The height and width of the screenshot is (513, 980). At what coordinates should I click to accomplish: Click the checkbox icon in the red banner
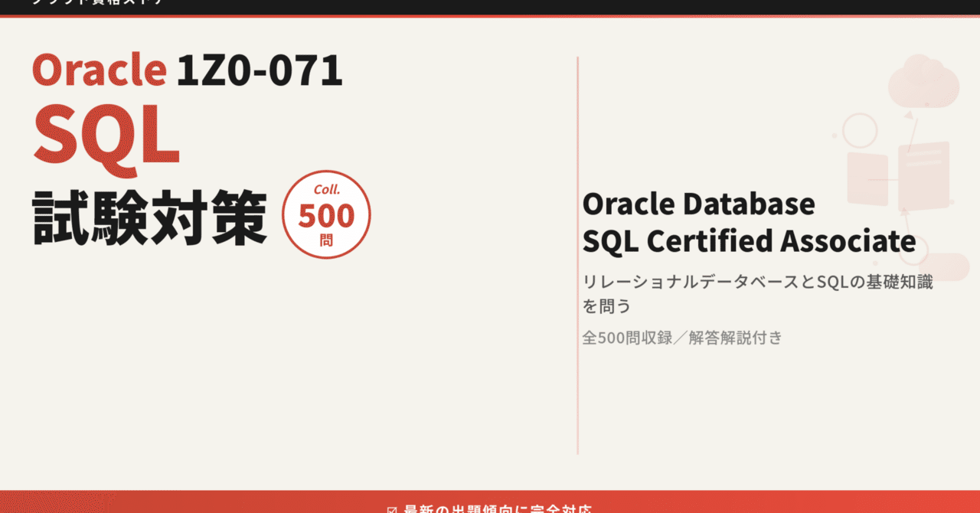392,508
